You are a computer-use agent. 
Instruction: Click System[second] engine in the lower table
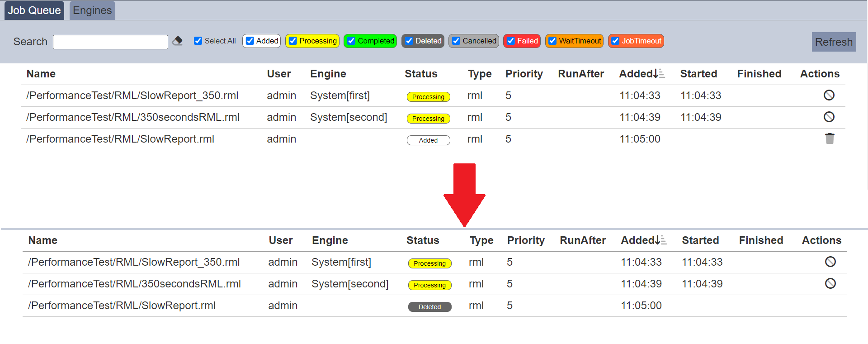pyautogui.click(x=350, y=284)
